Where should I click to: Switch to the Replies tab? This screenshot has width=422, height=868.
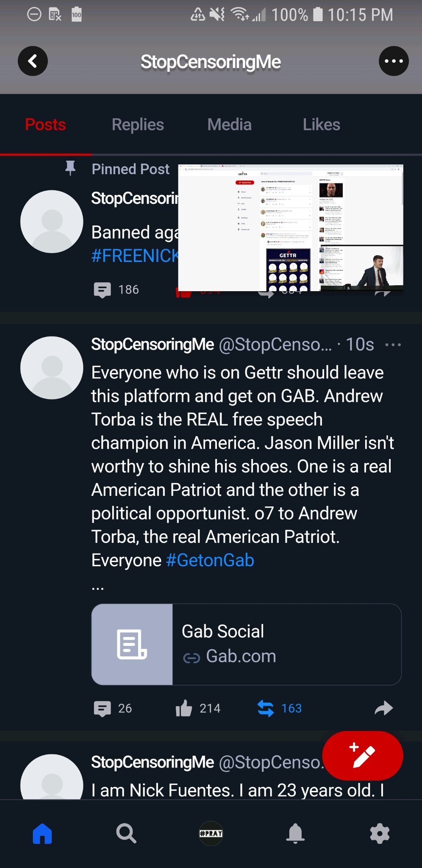click(137, 124)
